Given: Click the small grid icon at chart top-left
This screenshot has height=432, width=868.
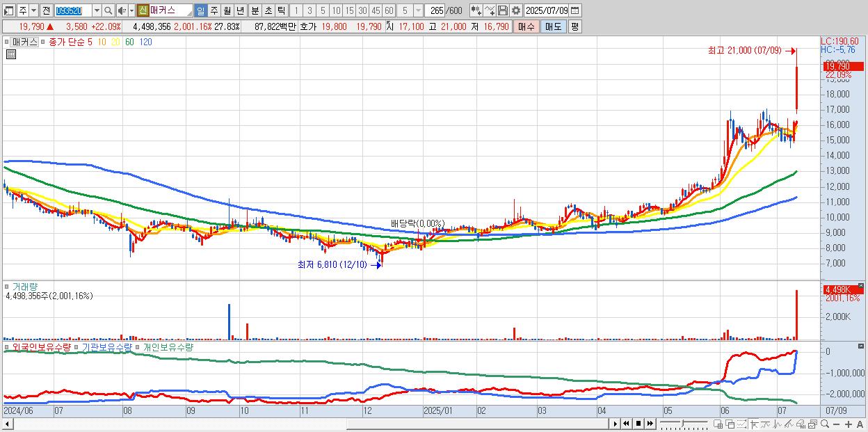Looking at the screenshot, I should (10, 54).
